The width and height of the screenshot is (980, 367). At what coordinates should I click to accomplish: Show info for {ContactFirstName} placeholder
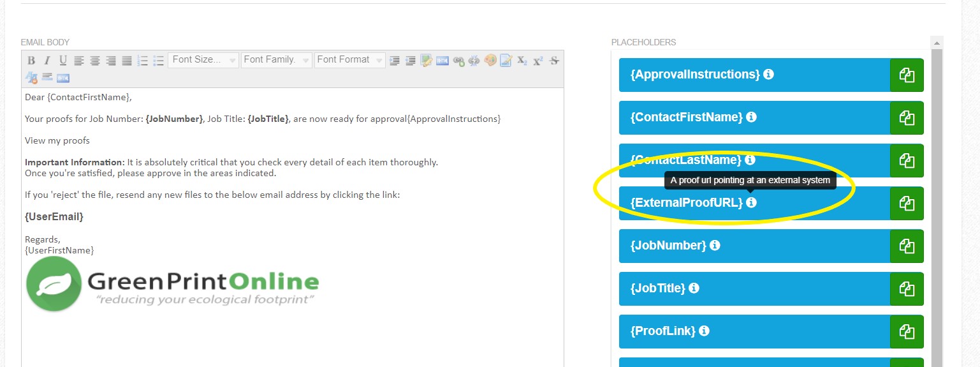751,117
